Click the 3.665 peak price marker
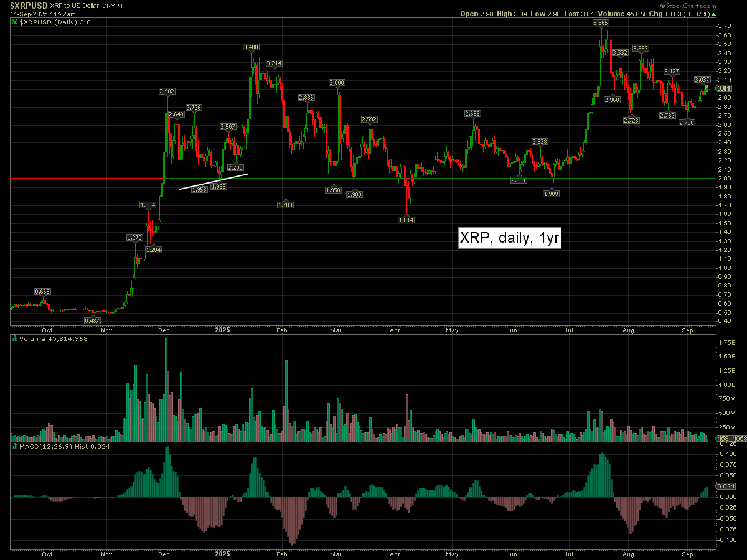This screenshot has height=560, width=747. click(601, 22)
